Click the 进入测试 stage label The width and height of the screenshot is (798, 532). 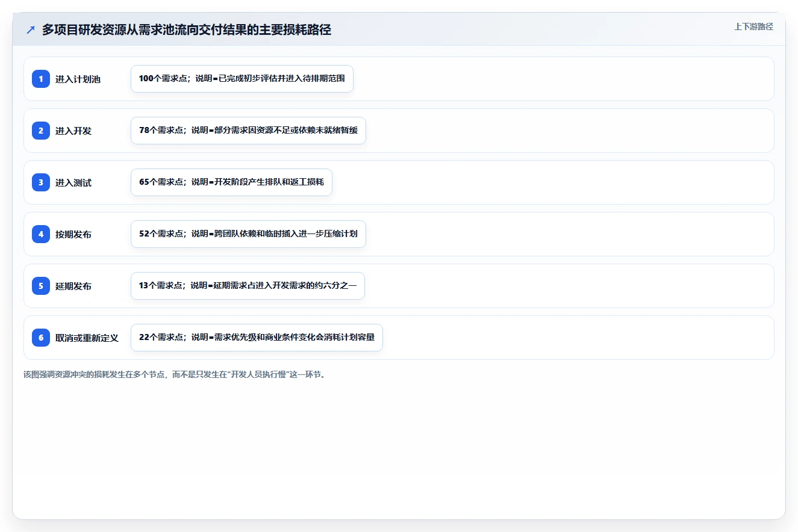point(73,183)
